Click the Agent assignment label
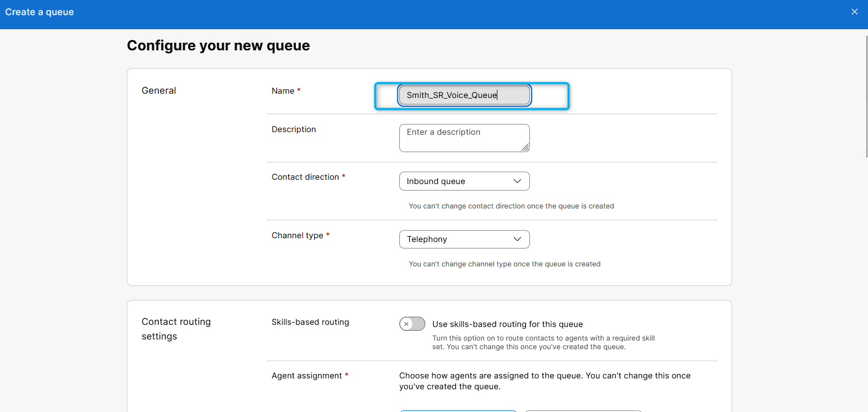 click(307, 376)
